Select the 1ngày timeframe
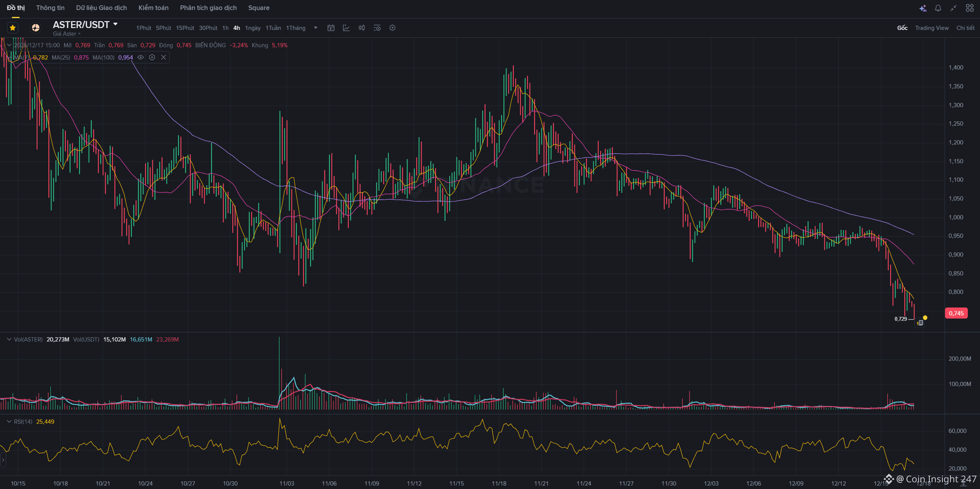980x489 pixels. coord(253,28)
